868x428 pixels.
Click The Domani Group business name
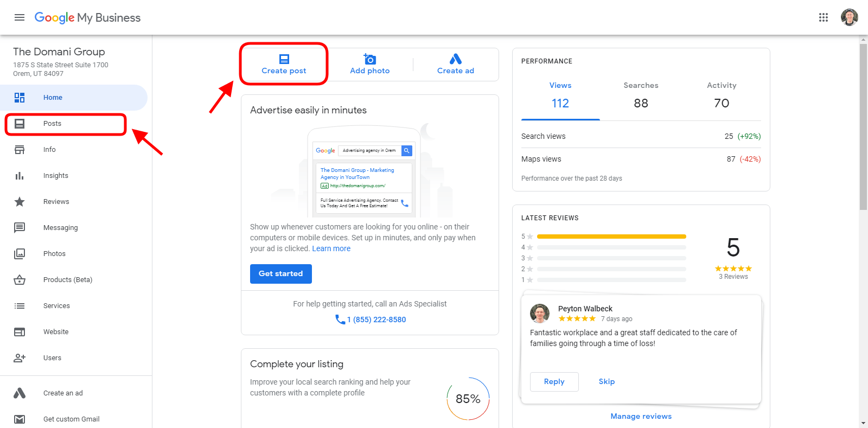(x=59, y=52)
